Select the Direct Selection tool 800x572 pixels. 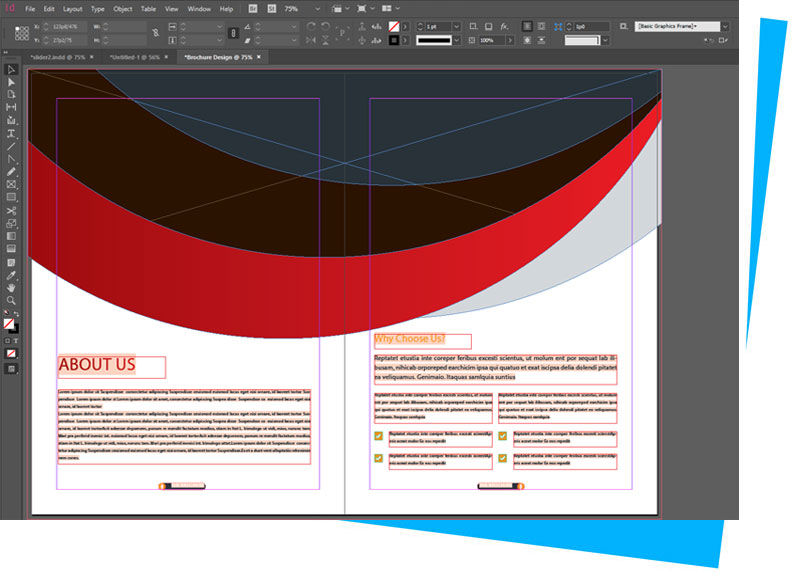(11, 82)
